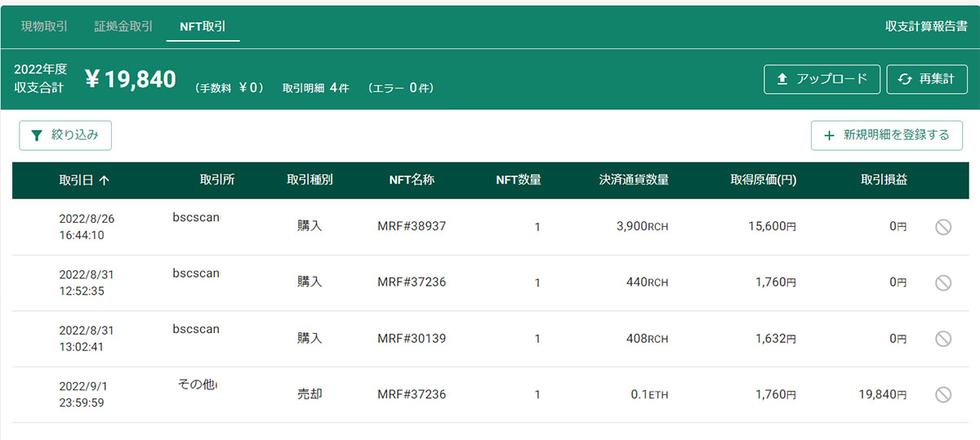This screenshot has height=440, width=980.
Task: Click the disable icon in MRF#30139 row
Action: [x=942, y=338]
